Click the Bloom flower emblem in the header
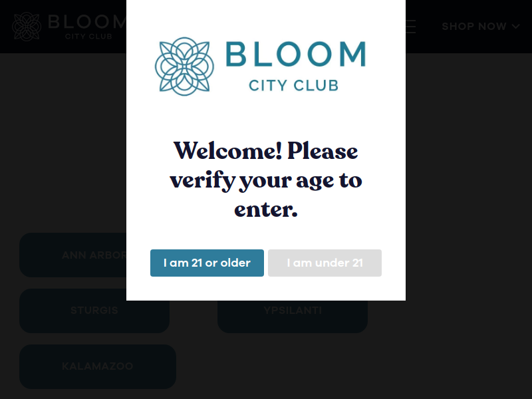This screenshot has height=399, width=532. (x=27, y=27)
